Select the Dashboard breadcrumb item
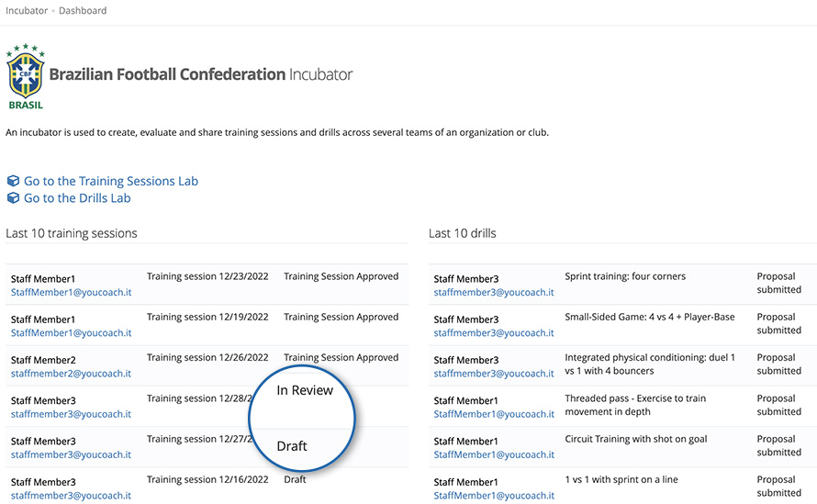This screenshot has width=817, height=504. pos(83,10)
